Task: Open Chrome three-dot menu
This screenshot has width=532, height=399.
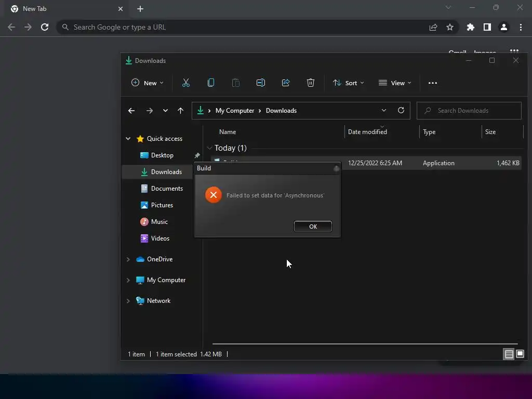Action: [x=521, y=27]
